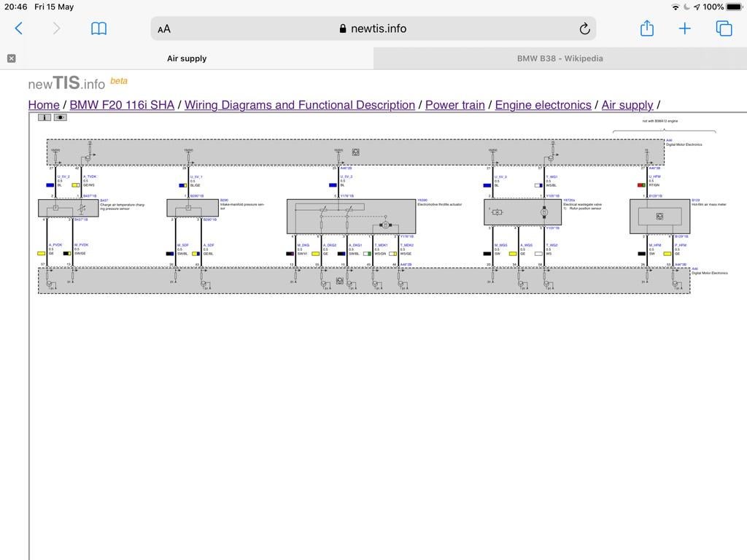
Task: Open the Engine electronics breadcrumb link
Action: 543,105
